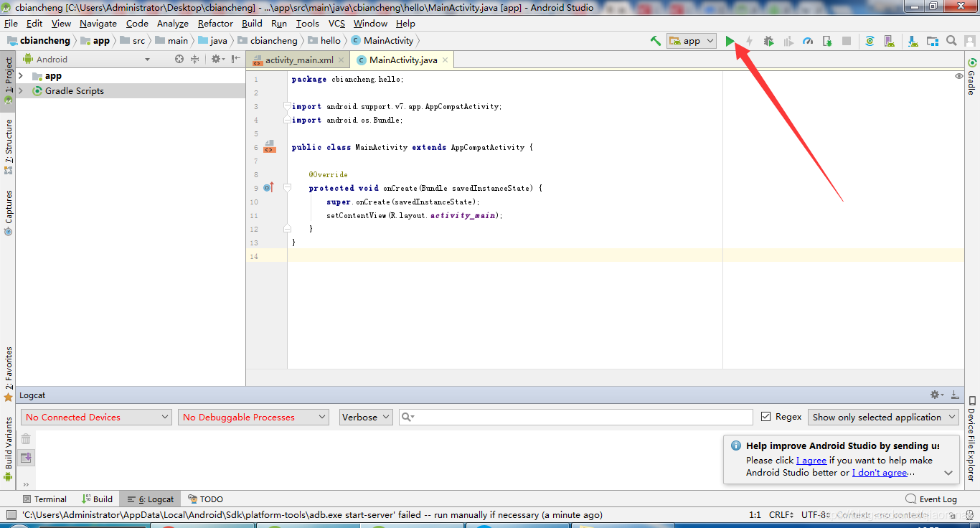The height and width of the screenshot is (528, 980).
Task: Click Run with Coverage icon
Action: pyautogui.click(x=788, y=41)
